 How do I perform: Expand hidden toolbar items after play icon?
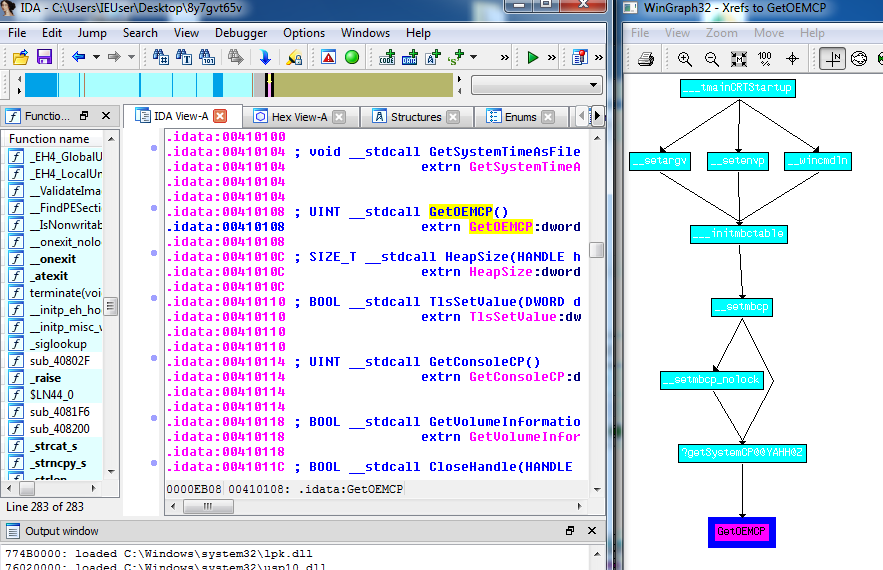pyautogui.click(x=552, y=57)
